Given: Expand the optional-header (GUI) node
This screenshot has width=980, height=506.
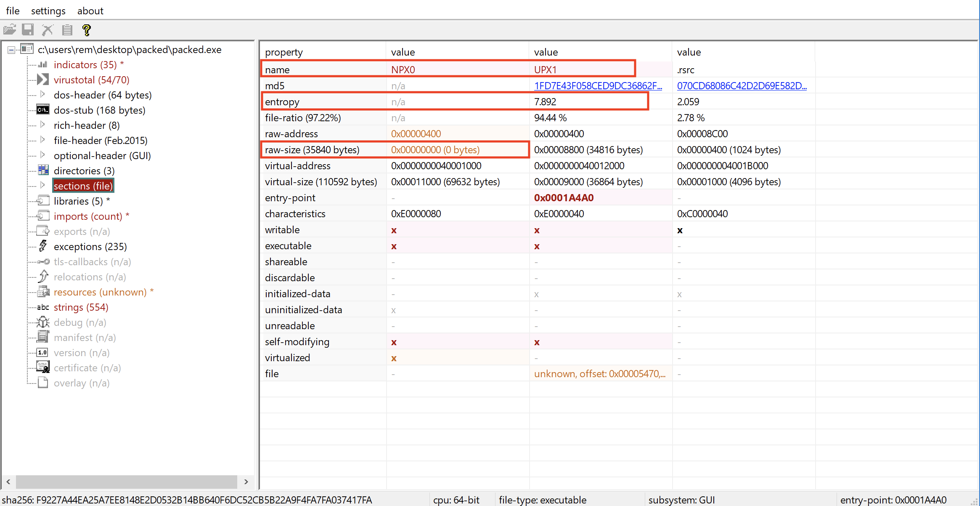Looking at the screenshot, I should click(42, 155).
